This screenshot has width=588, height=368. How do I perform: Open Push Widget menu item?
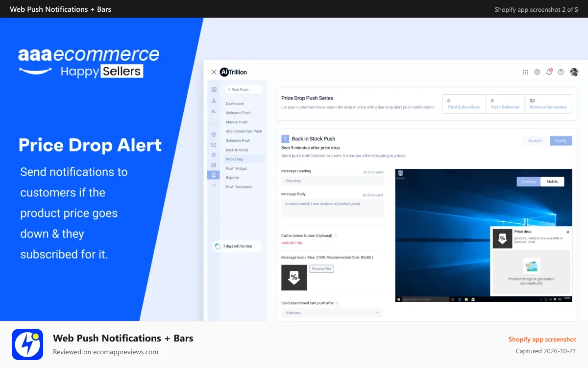pyautogui.click(x=236, y=168)
